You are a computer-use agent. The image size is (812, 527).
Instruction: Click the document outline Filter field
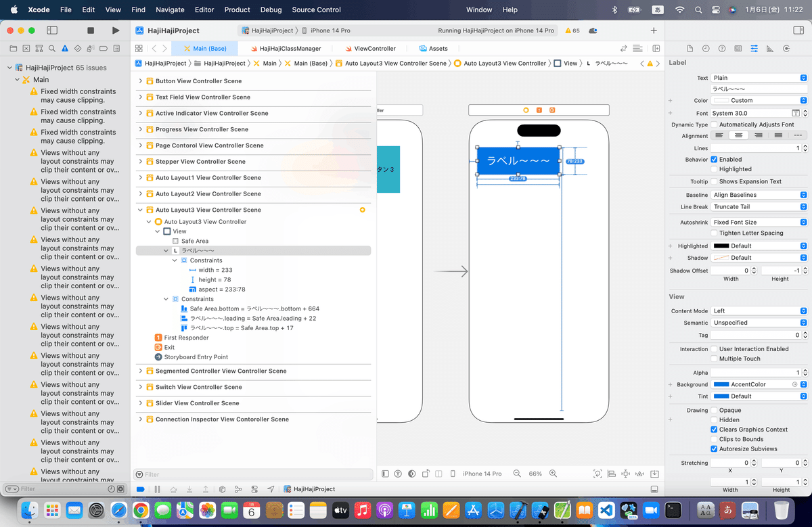[x=254, y=475]
